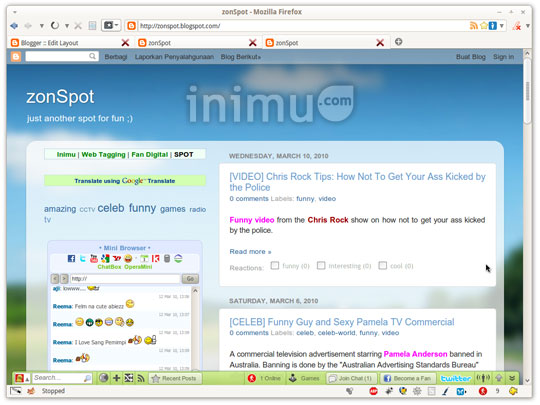Screen dimensions: 540x405
Task: Check the interesting (0) reaction box
Action: [321, 266]
